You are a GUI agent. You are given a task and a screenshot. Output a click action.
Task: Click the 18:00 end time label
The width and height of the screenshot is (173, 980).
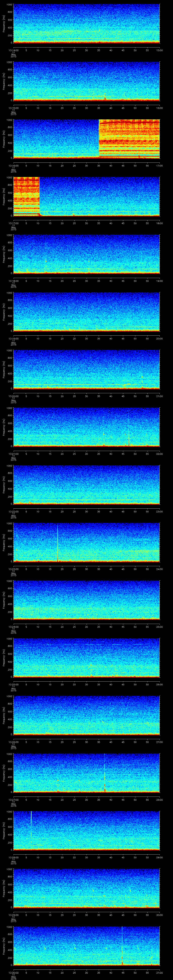point(160,223)
